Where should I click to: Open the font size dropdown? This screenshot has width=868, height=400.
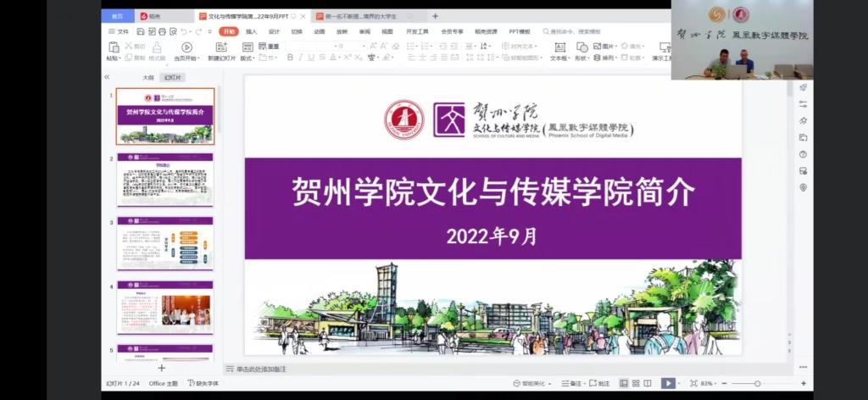pyautogui.click(x=364, y=47)
